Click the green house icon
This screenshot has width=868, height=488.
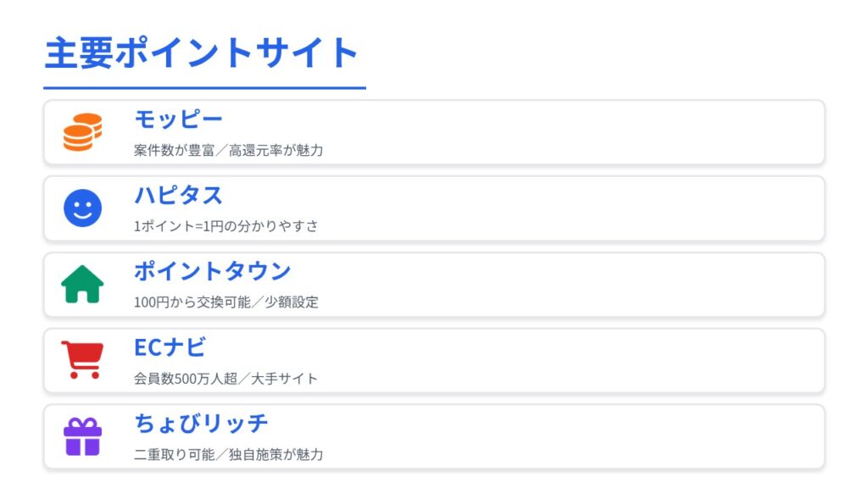82,285
